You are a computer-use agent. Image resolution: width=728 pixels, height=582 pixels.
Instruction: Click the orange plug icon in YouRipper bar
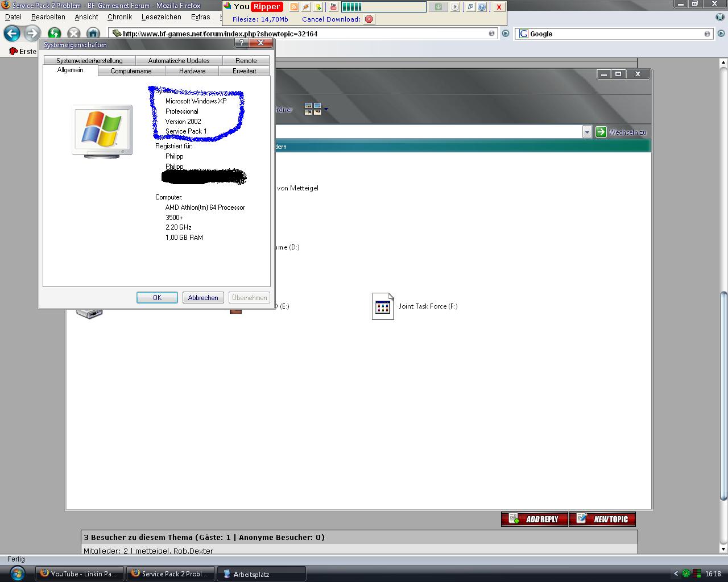306,7
